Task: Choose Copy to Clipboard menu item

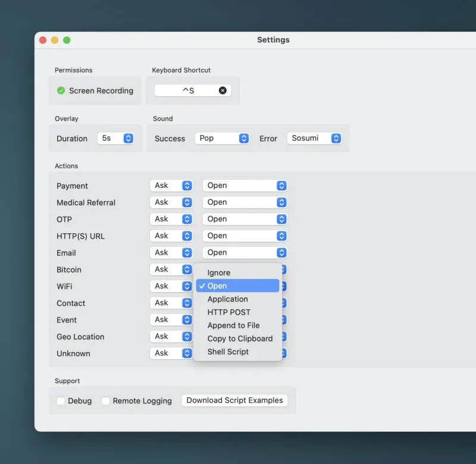Action: pos(237,338)
